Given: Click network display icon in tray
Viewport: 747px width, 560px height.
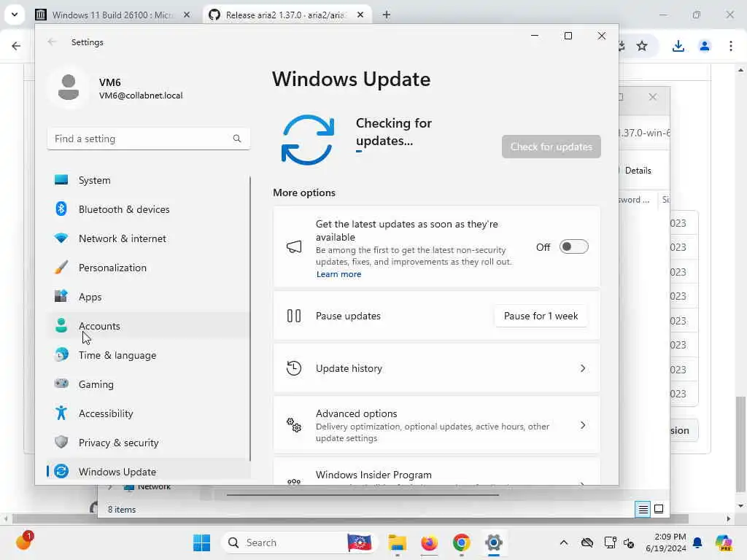Looking at the screenshot, I should point(610,542).
